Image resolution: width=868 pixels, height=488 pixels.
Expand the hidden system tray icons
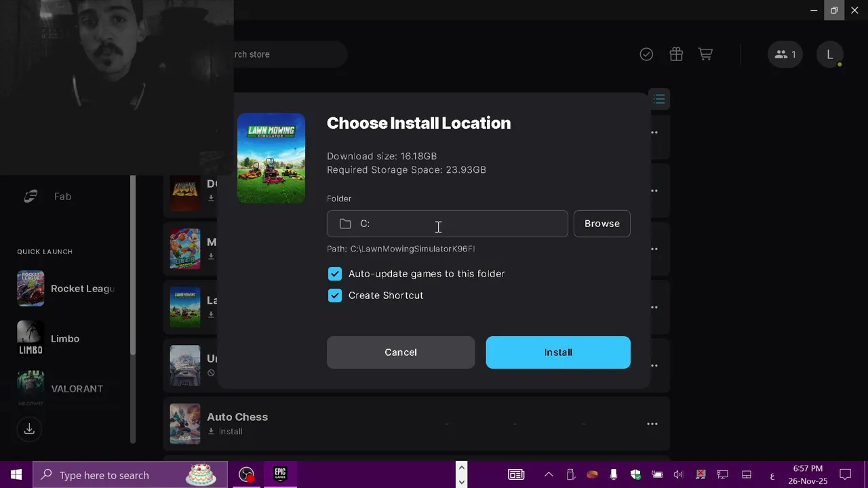(549, 475)
